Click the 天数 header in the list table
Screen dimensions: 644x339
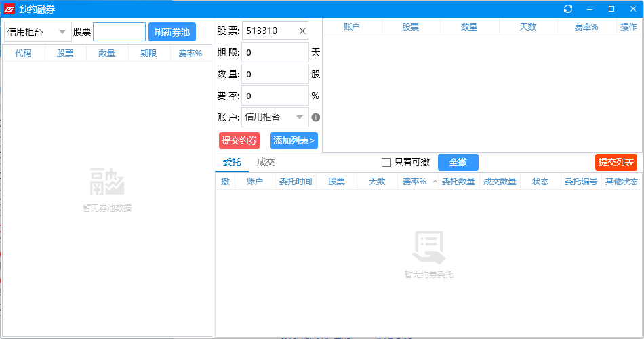click(528, 27)
